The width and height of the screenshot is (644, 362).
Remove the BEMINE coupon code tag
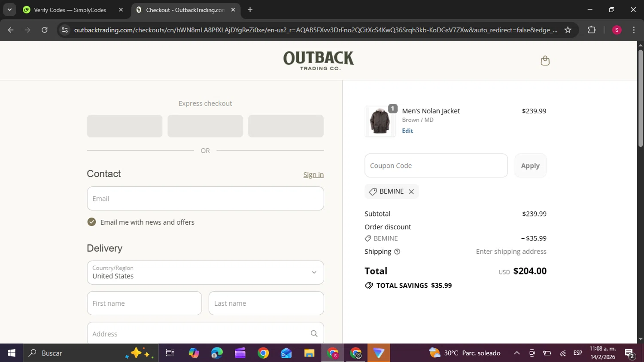[x=411, y=192]
